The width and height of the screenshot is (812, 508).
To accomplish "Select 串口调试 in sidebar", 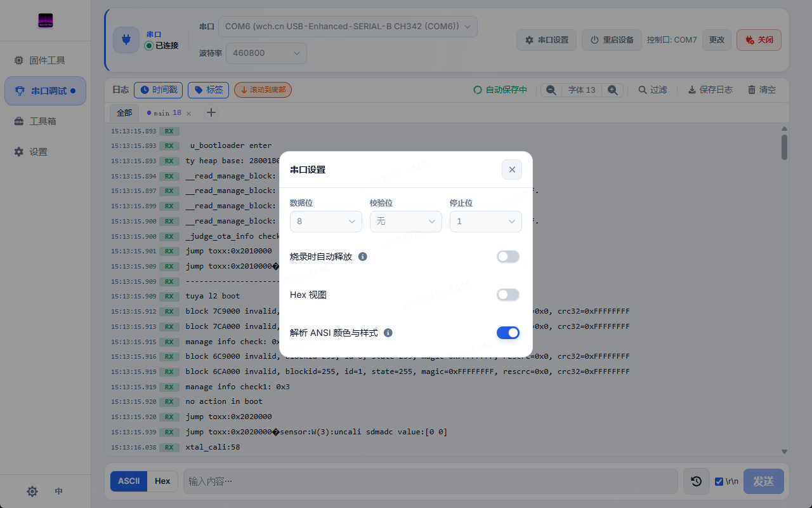I will coord(46,91).
